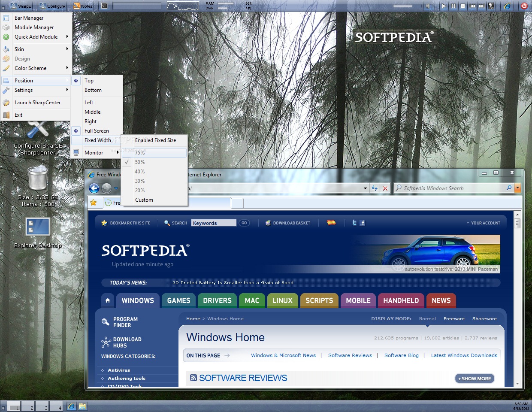Open the Notes module in top bar
Viewport: 532px width, 412px height.
(x=83, y=6)
